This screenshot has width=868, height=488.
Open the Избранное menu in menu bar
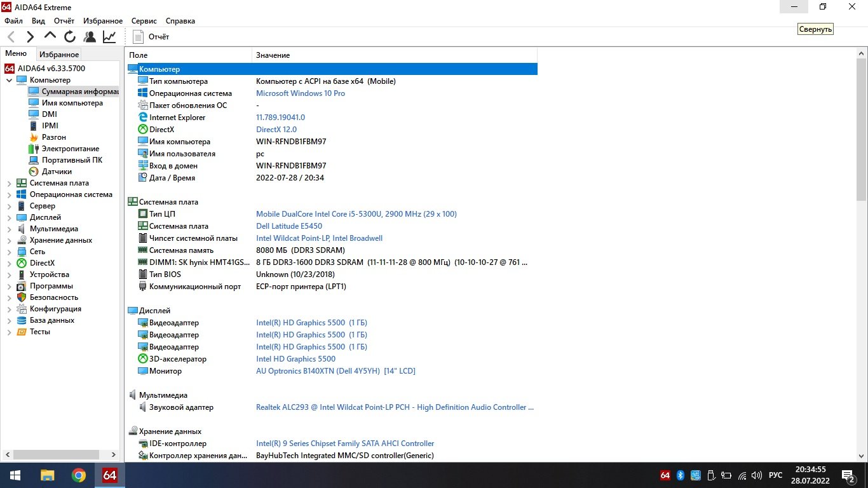click(x=102, y=21)
